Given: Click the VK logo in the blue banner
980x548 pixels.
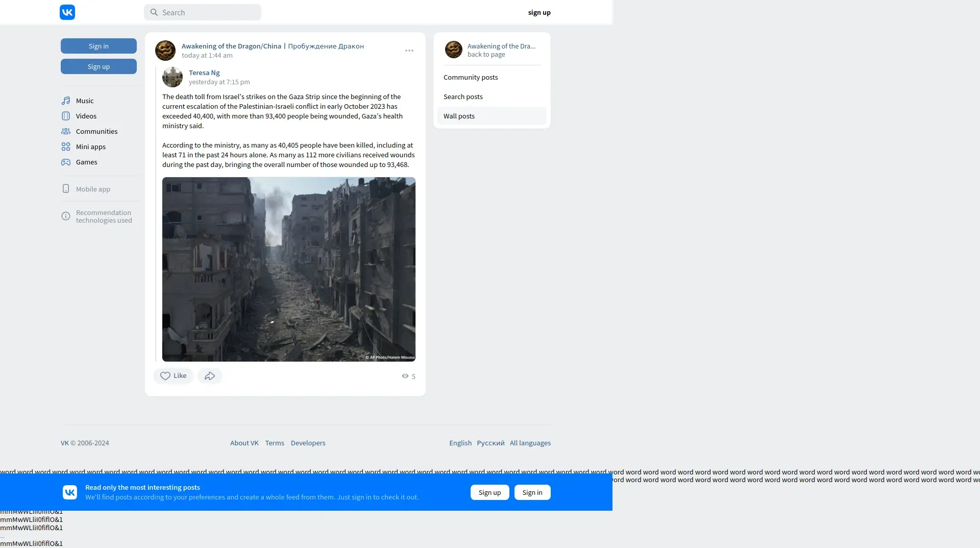Looking at the screenshot, I should coord(70,492).
